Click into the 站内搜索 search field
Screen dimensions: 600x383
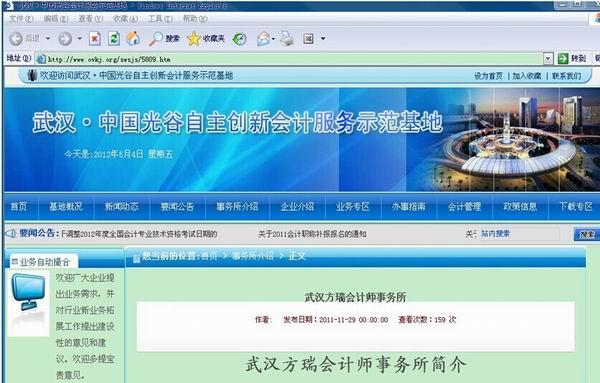point(519,233)
